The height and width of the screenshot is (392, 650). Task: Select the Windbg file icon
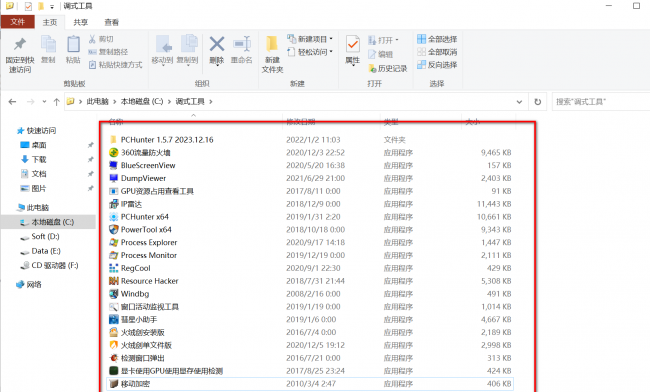[x=114, y=294]
